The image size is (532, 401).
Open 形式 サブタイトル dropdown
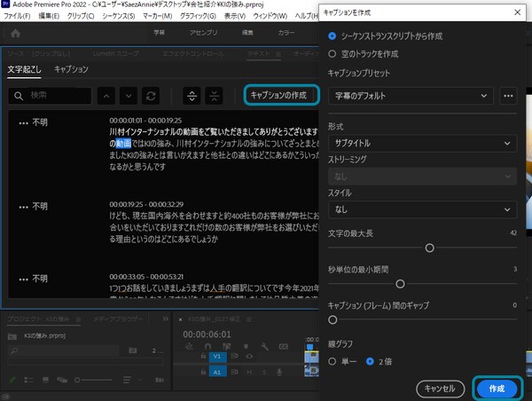click(x=421, y=142)
